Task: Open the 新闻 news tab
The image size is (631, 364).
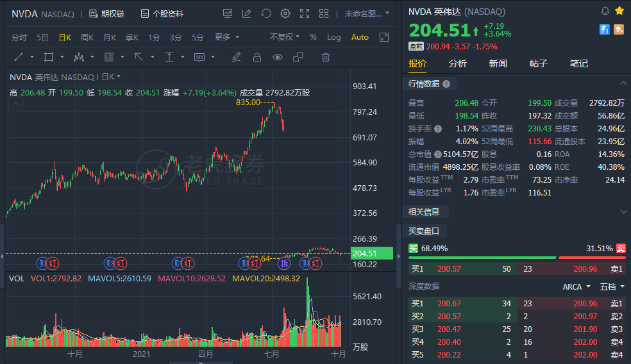Action: coord(498,63)
